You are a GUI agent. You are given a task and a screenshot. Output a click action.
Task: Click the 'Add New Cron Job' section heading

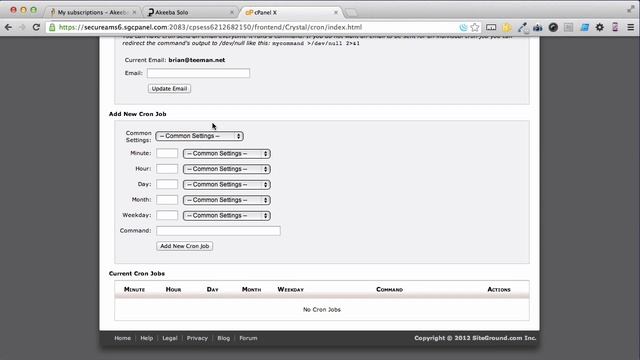click(138, 114)
